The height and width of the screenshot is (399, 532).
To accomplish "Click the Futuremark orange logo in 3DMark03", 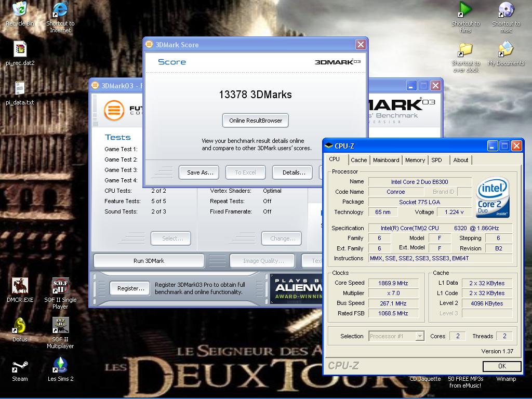I will click(x=114, y=110).
